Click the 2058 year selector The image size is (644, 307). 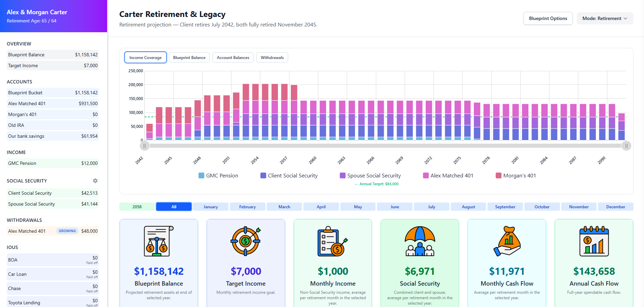pos(137,207)
